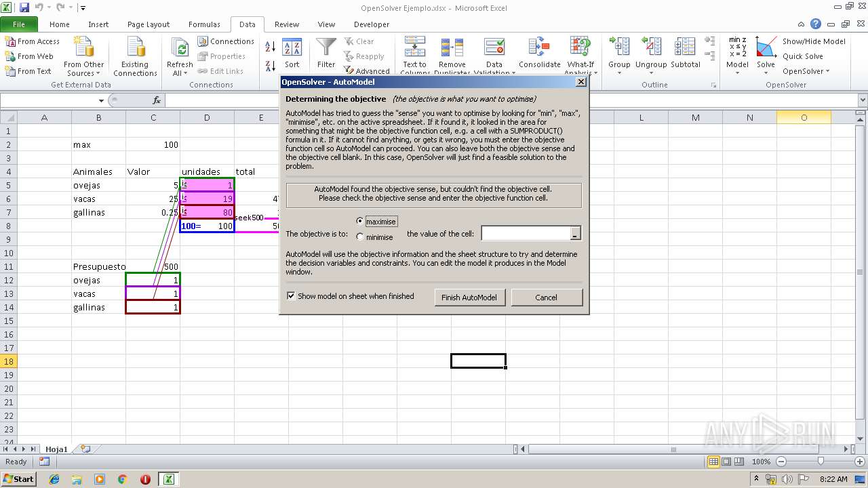Click Show/Hide Model in OpenSolver group
868x488 pixels.
[814, 41]
